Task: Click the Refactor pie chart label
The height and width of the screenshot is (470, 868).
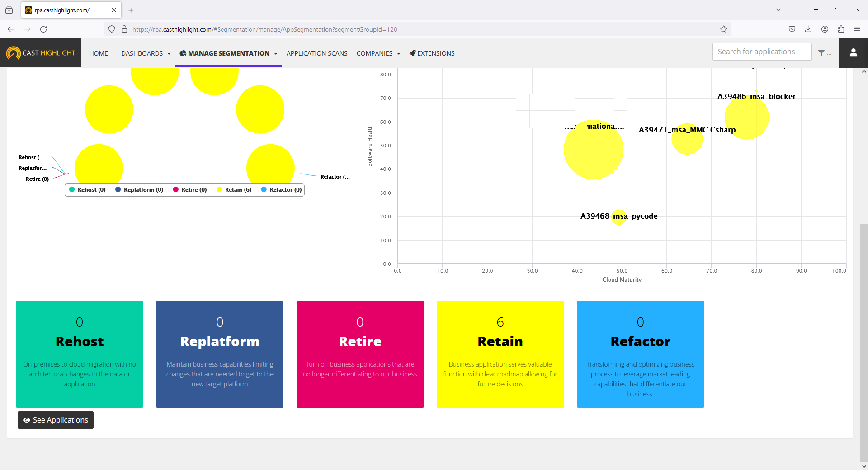Action: point(335,177)
